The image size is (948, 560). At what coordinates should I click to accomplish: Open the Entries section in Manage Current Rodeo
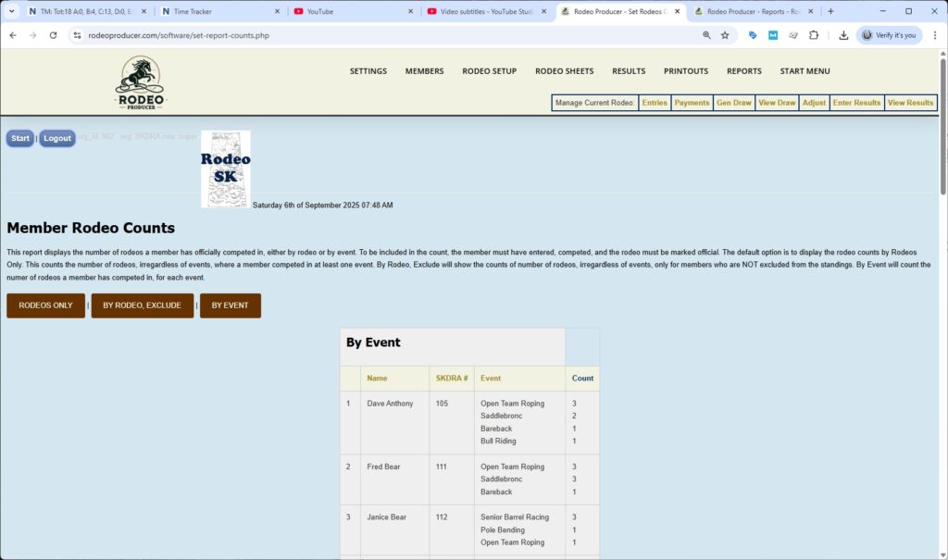pyautogui.click(x=655, y=103)
